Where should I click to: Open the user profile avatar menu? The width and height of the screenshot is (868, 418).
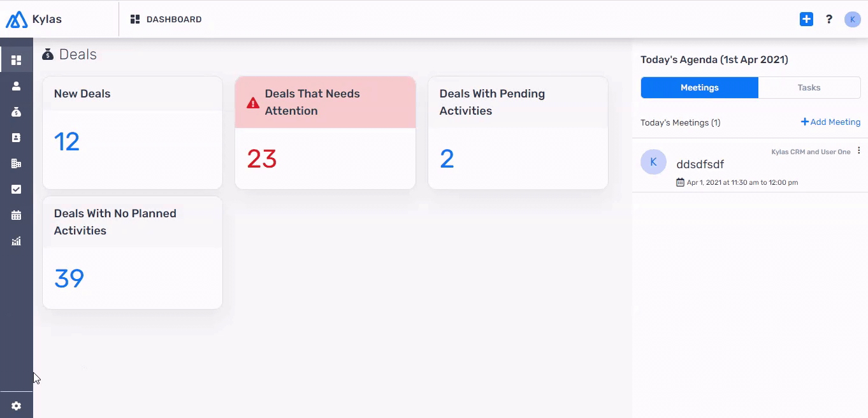tap(853, 19)
